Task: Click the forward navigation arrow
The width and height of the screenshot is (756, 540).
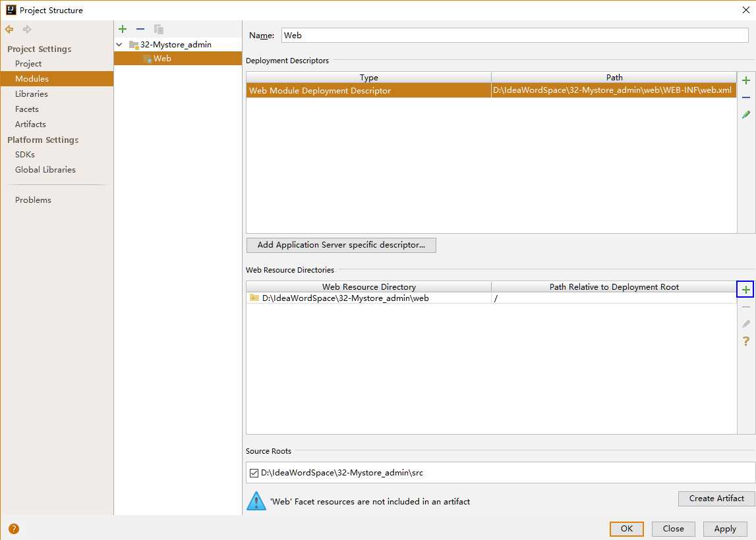Action: click(27, 30)
